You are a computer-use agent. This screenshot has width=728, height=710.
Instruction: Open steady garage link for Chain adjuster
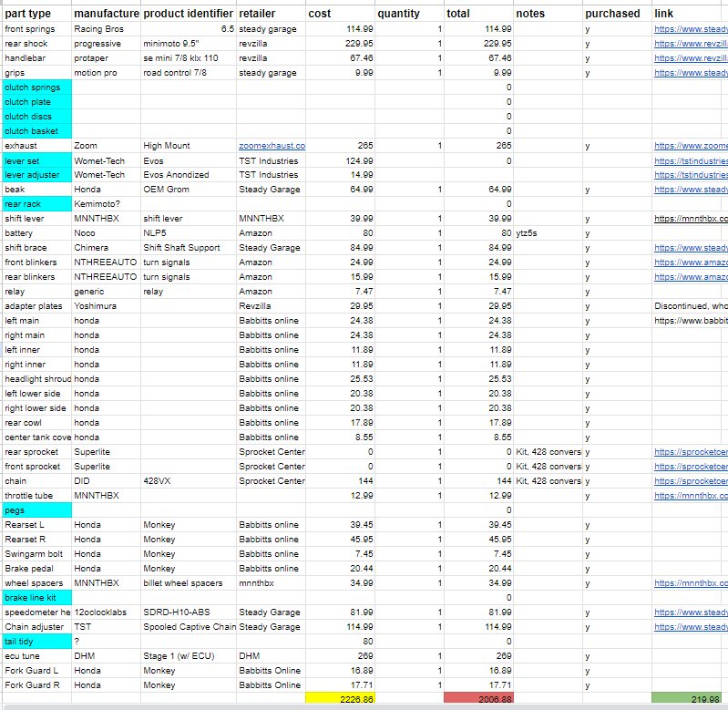(691, 627)
